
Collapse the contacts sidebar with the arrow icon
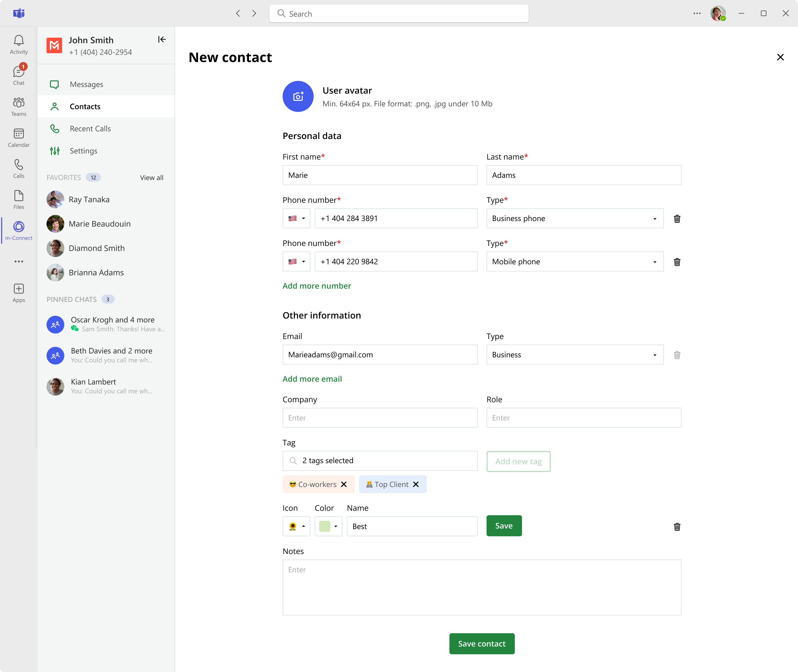pos(162,39)
